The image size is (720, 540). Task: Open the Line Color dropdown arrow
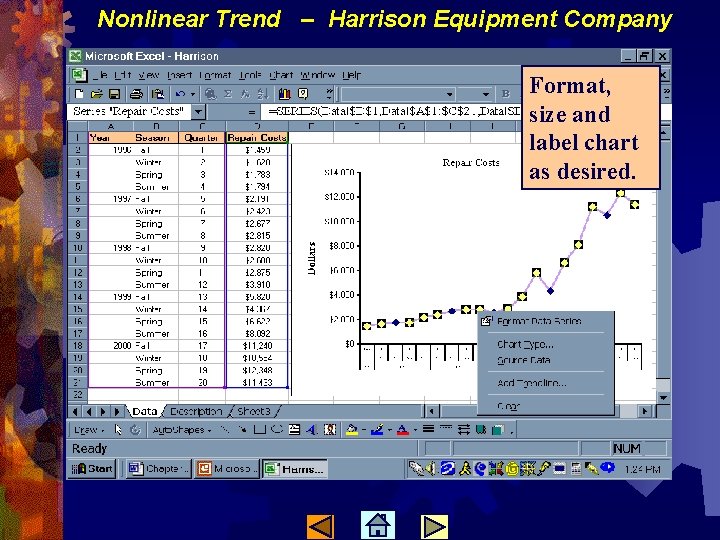(389, 430)
